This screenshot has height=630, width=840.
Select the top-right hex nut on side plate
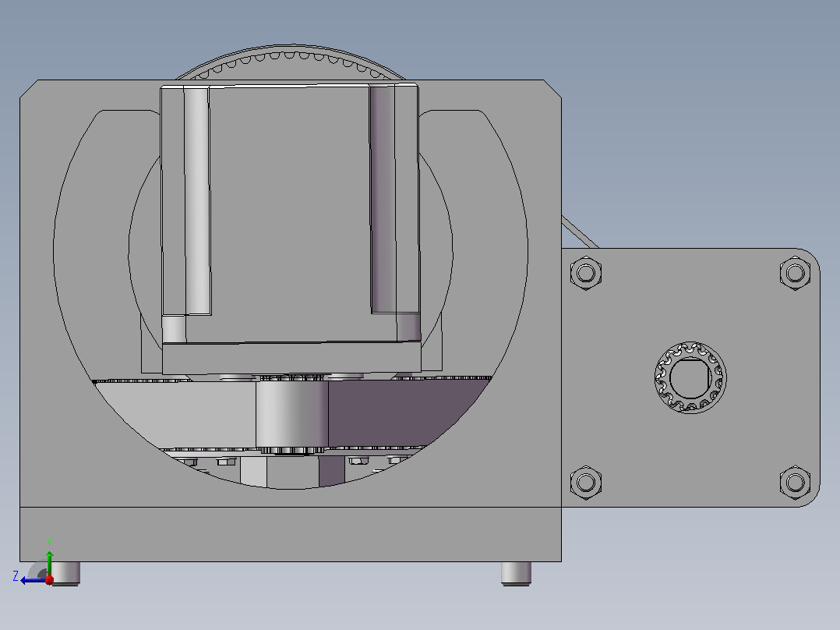click(795, 273)
